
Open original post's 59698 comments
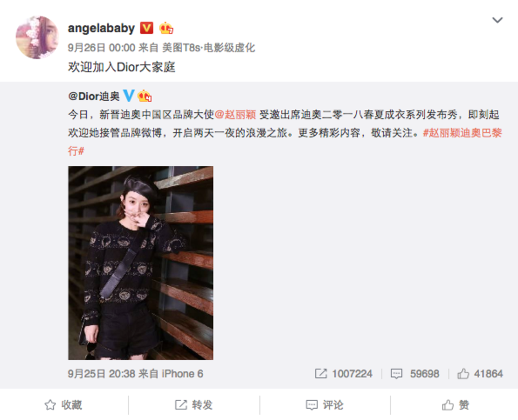(415, 374)
